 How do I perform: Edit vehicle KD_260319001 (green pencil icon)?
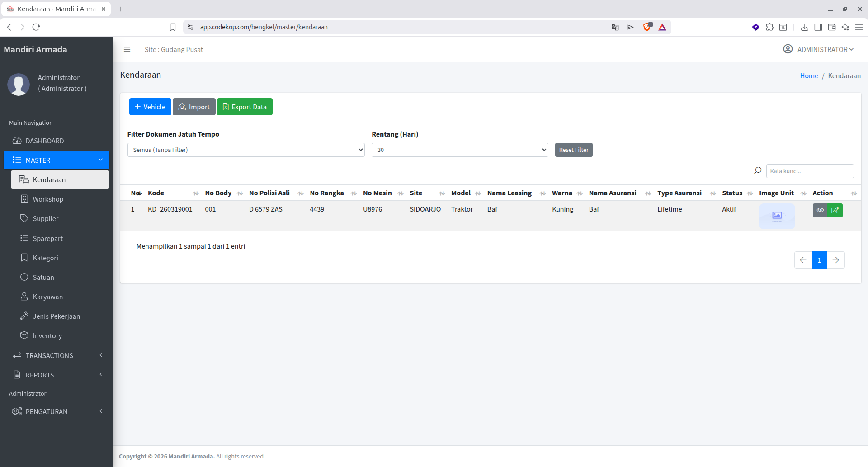click(835, 210)
